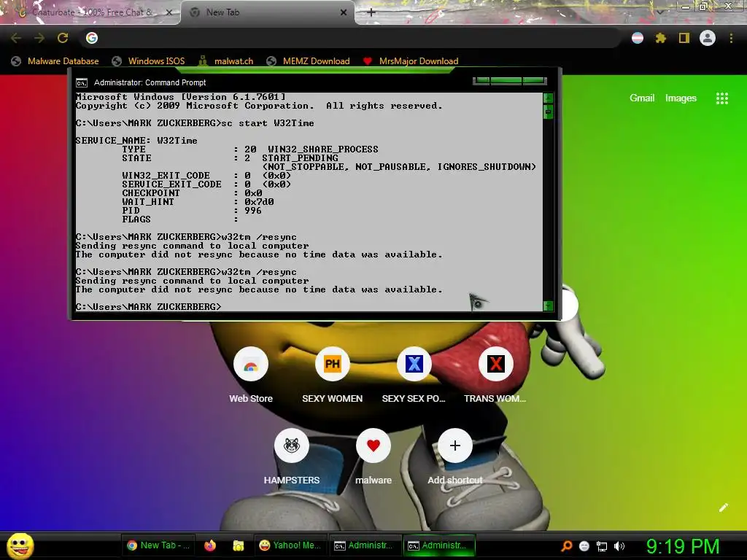747x560 pixels.
Task: Close the New Tab tab with its X
Action: (344, 12)
